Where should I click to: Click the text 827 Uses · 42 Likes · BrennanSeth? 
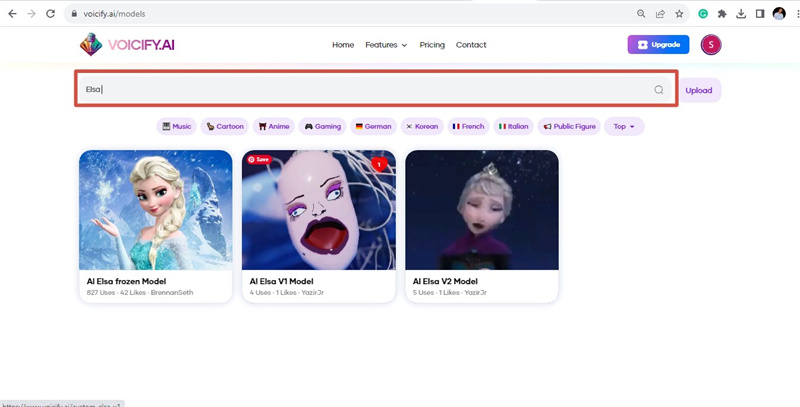tap(140, 293)
